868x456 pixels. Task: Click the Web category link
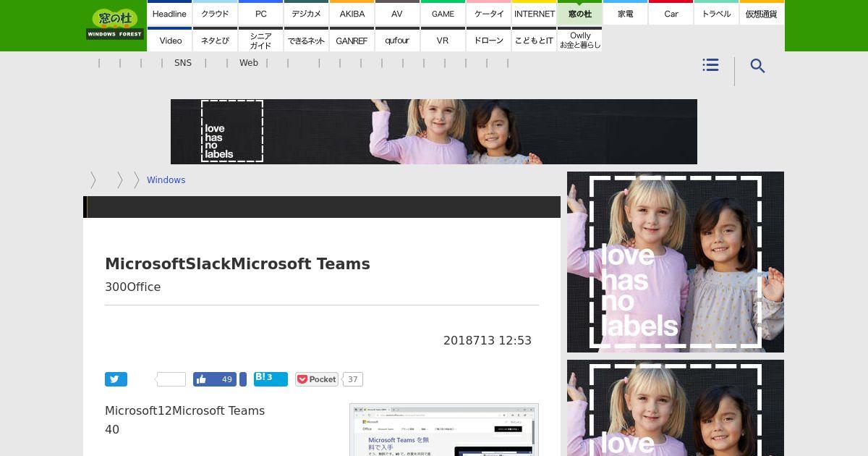pyautogui.click(x=249, y=63)
